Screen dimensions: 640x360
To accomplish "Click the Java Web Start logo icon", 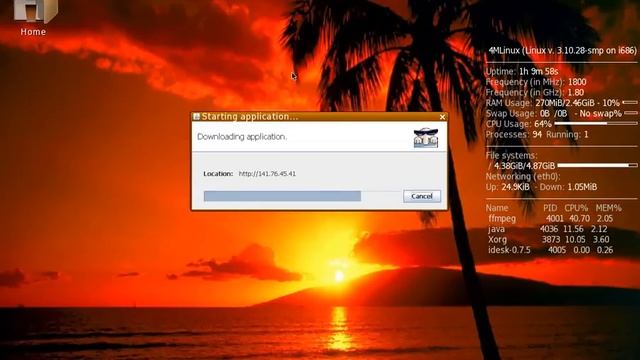I will [426, 138].
